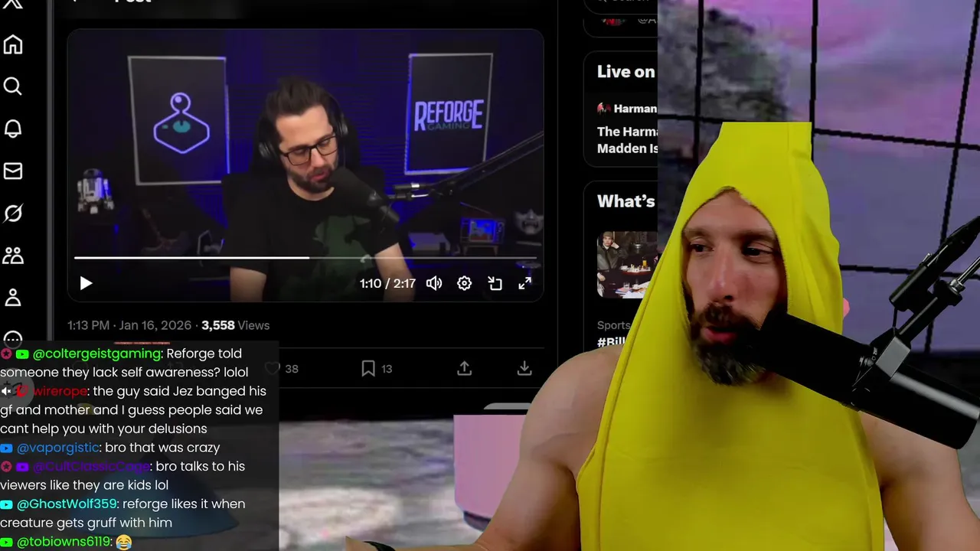
Task: Seek on the video progress bar
Action: tap(305, 258)
